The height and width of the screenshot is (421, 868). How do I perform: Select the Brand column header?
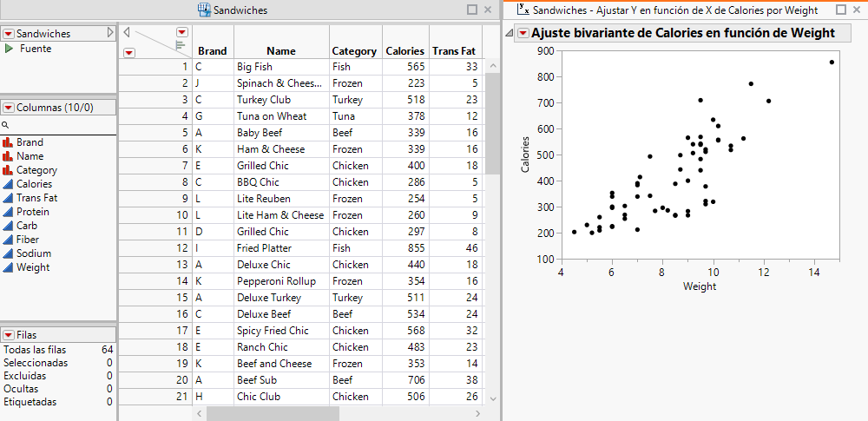[x=213, y=51]
